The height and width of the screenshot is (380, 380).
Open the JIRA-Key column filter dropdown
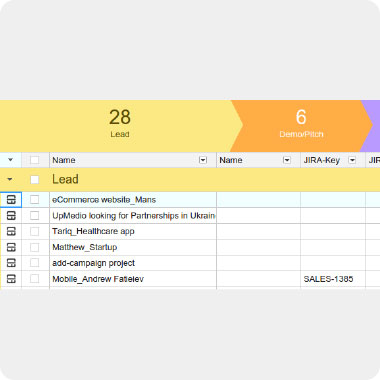(352, 160)
